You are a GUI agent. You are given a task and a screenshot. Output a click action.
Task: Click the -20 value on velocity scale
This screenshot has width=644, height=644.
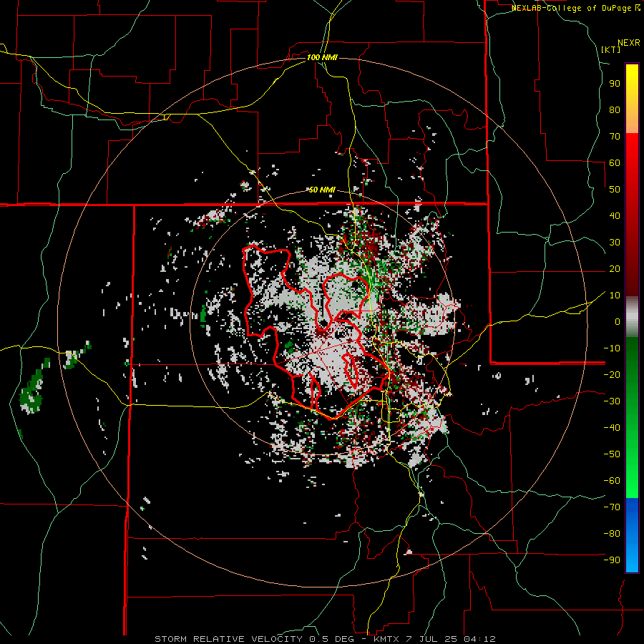[x=612, y=375]
